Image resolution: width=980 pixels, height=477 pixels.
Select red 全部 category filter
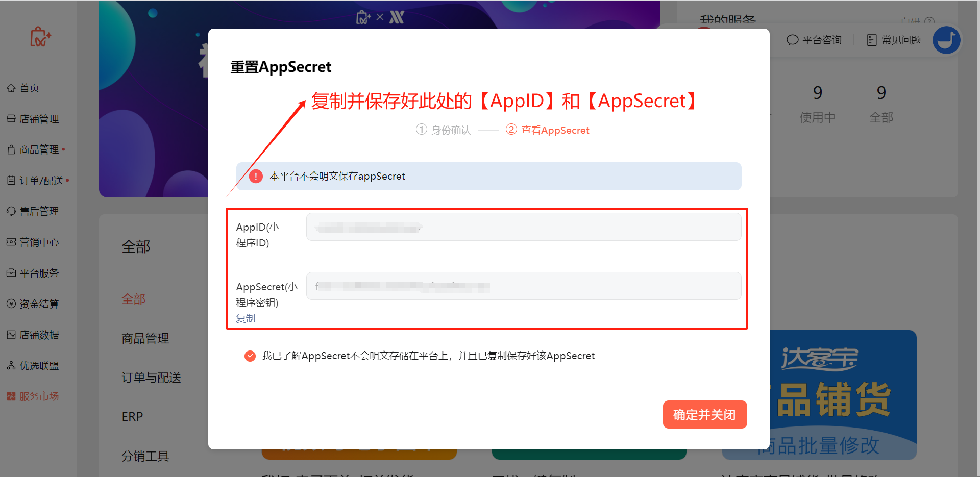(x=134, y=299)
